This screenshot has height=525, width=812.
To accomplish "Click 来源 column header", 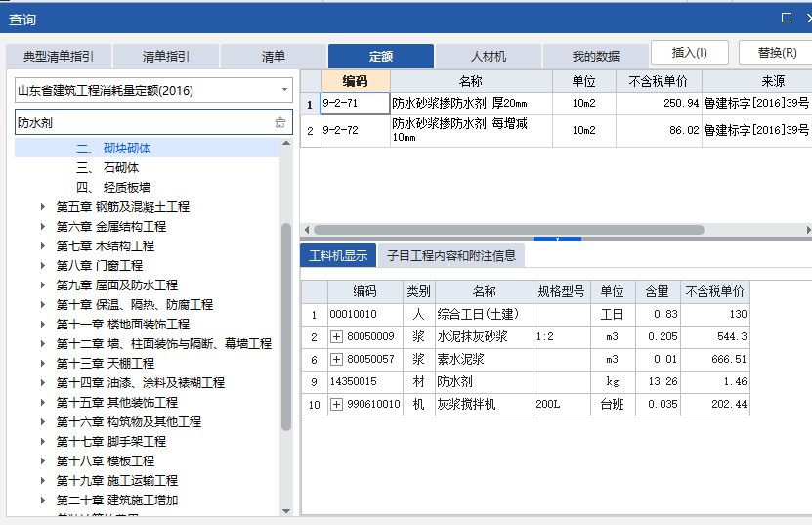I will (757, 81).
